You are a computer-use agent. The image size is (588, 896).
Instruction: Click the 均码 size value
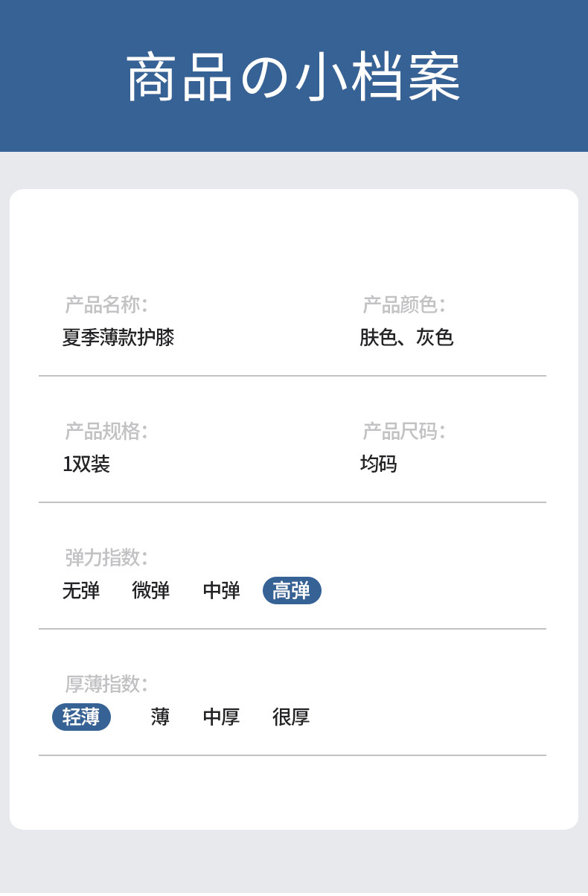[379, 464]
